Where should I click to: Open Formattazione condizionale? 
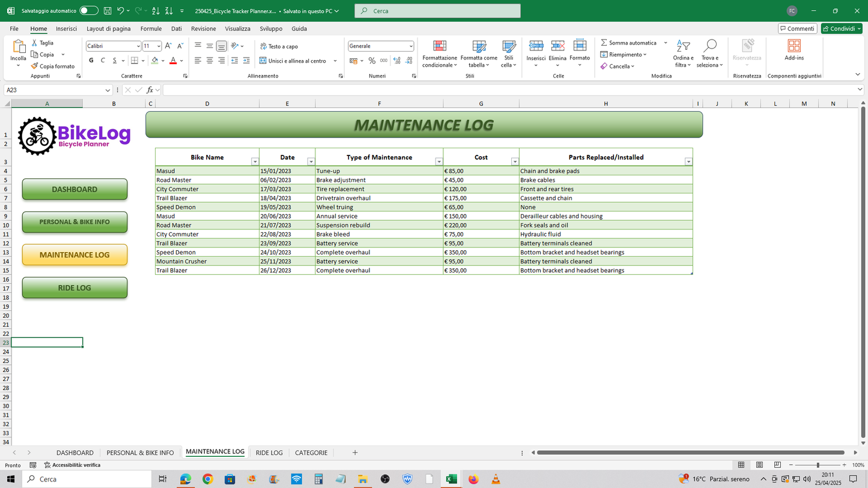coord(440,53)
